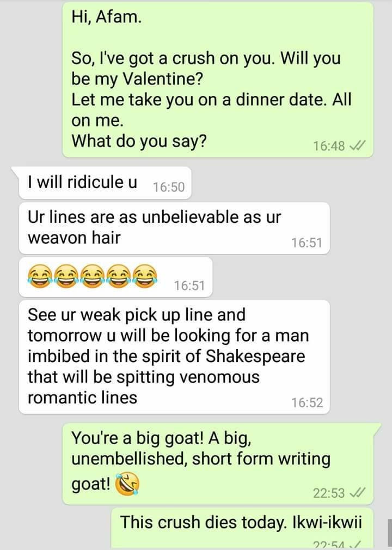Screen dimensions: 392x550
Task: Click the fourth laughing-crying emoji
Action: (x=119, y=276)
